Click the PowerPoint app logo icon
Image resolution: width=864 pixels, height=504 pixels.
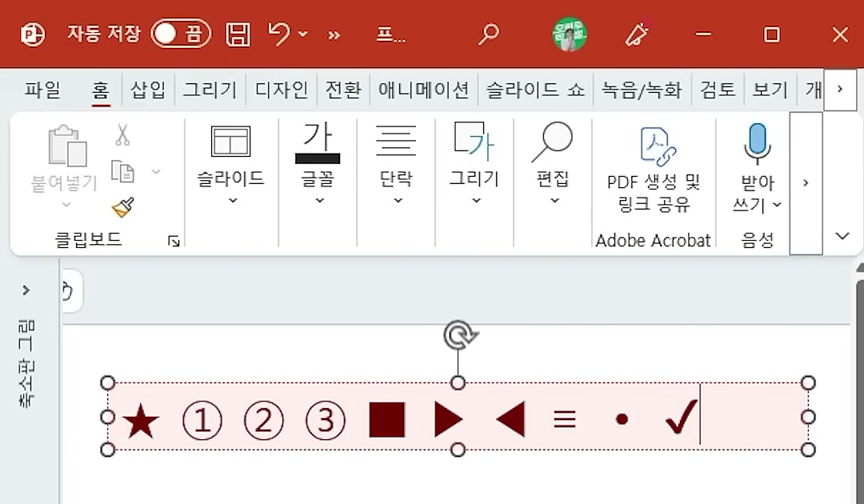pos(33,34)
